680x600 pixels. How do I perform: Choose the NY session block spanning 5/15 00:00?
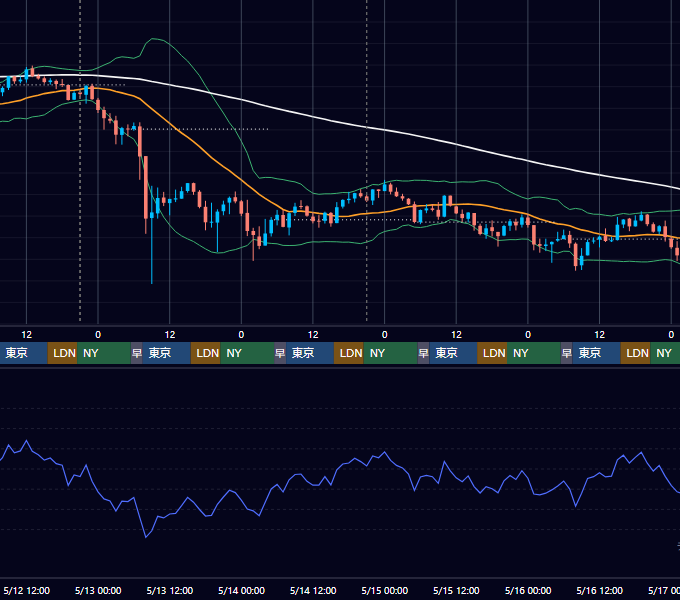point(390,353)
